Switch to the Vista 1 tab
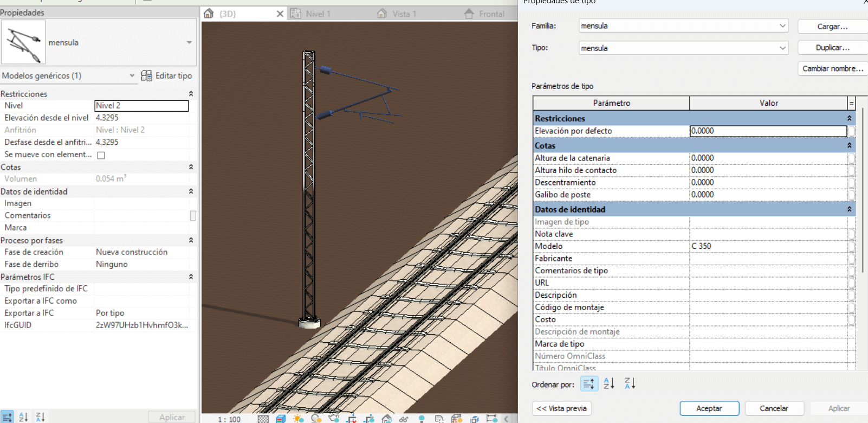This screenshot has width=868, height=423. click(x=404, y=14)
